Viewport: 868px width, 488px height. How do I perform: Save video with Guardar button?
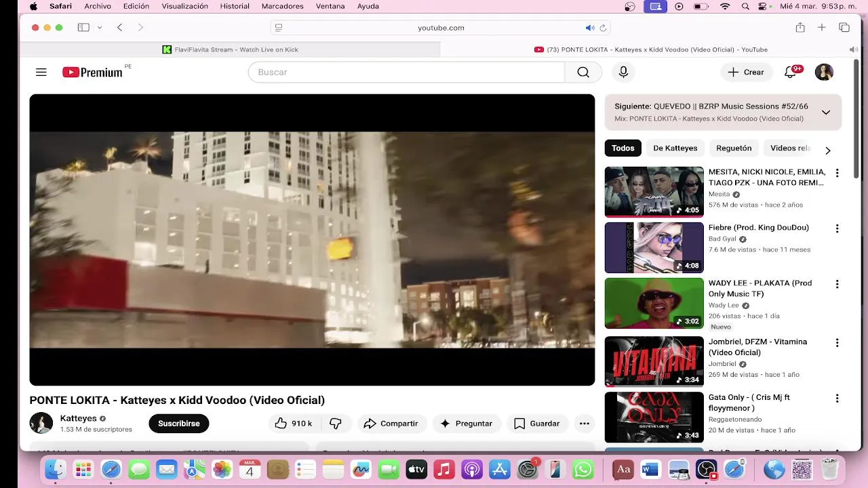coord(537,424)
